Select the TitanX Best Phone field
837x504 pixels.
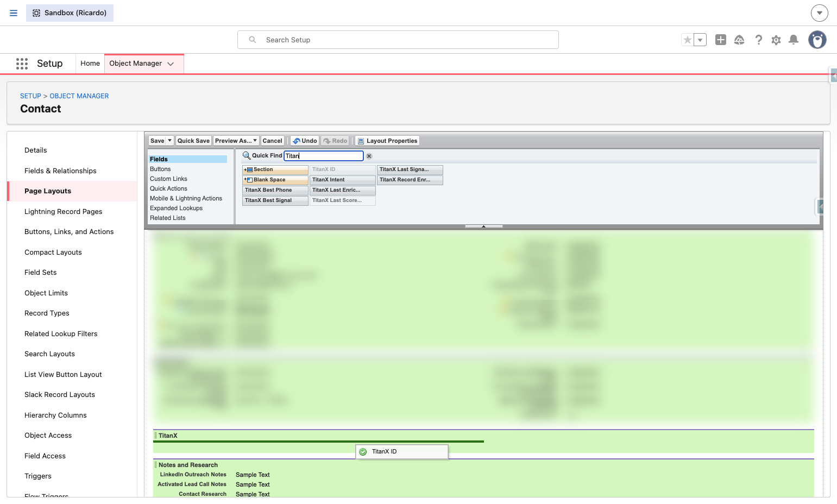275,190
